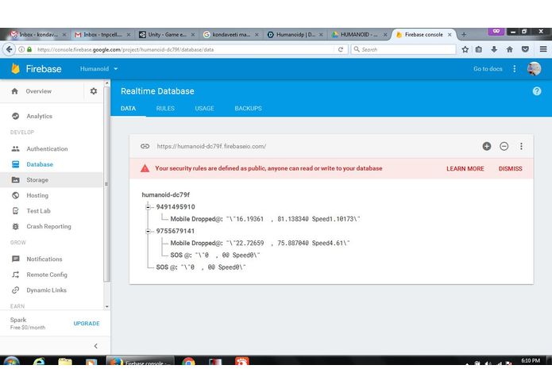Screen dimensions: 552x392
Task: Click the humanoid-dc79f.firebaseio.com URL
Action: pyautogui.click(x=211, y=146)
